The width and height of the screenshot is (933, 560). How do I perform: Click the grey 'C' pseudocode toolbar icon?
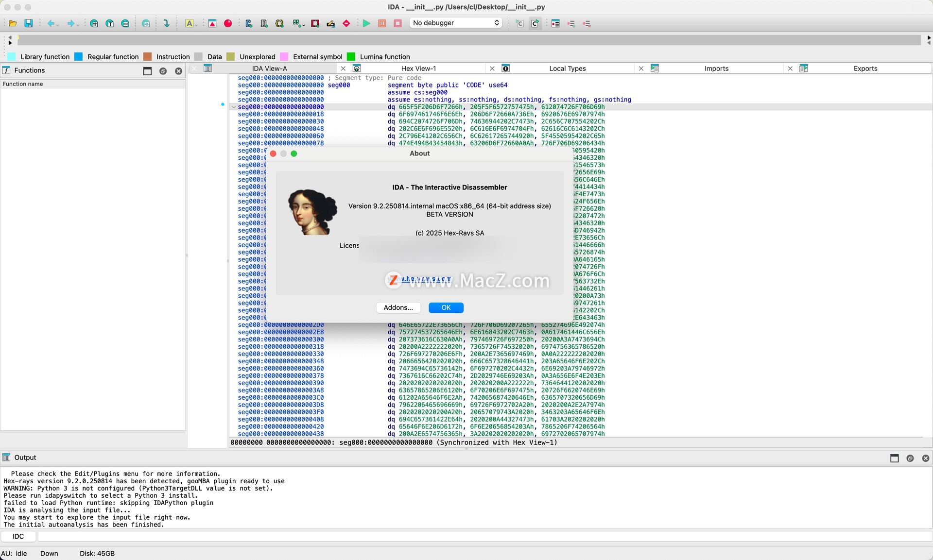pyautogui.click(x=519, y=23)
